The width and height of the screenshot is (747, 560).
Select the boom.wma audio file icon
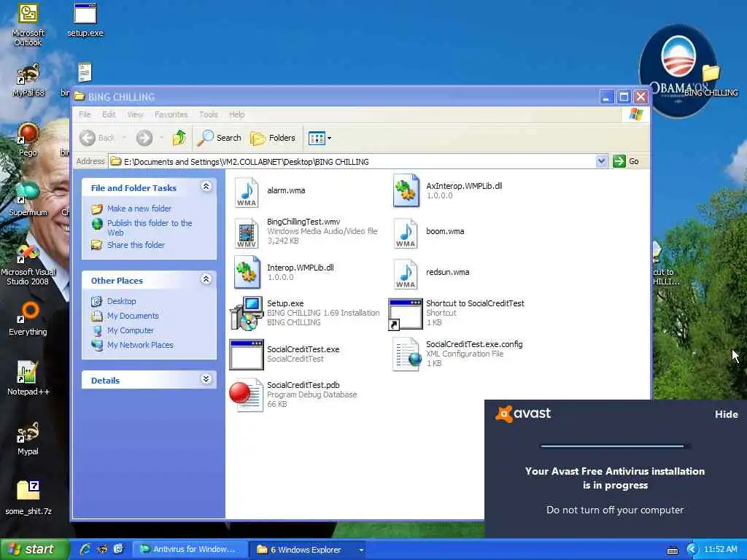click(x=406, y=233)
